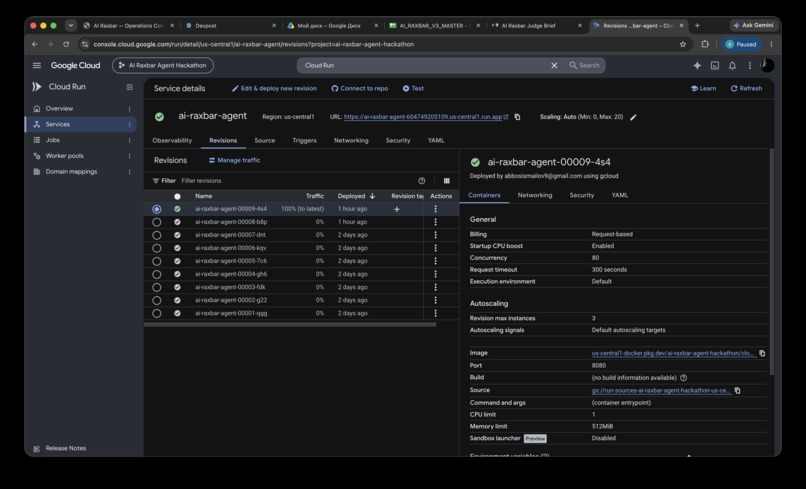
Task: Select revision ai-raxbar-agent-00007-dnt radio button
Action: coord(156,235)
